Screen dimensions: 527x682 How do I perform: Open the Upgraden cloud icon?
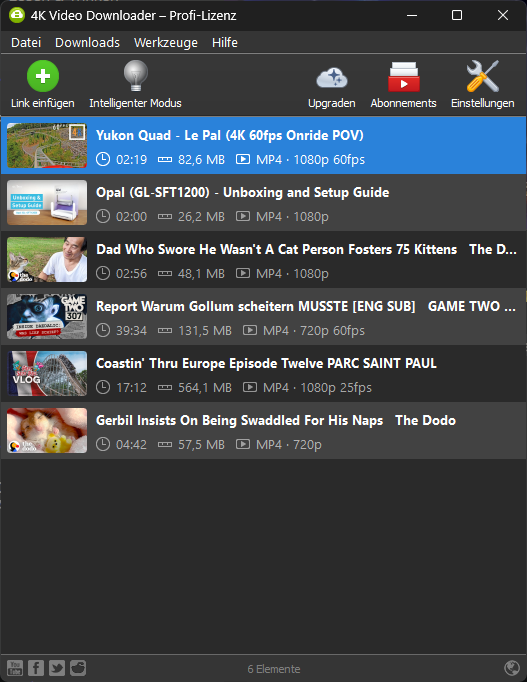pyautogui.click(x=332, y=77)
